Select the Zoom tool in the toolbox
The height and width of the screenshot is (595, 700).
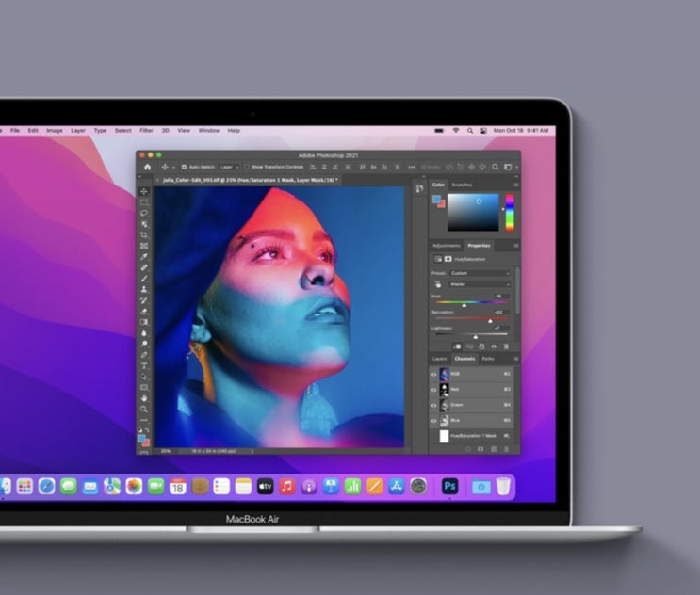tap(144, 409)
